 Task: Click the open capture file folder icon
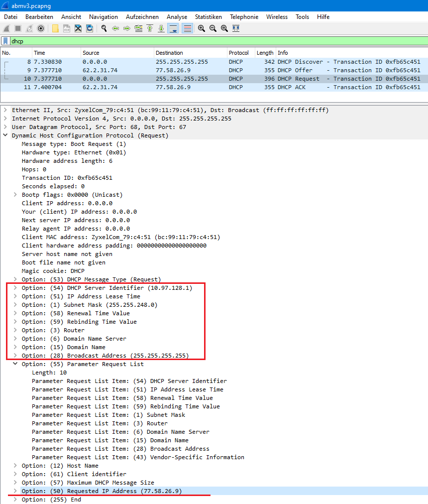coord(55,28)
